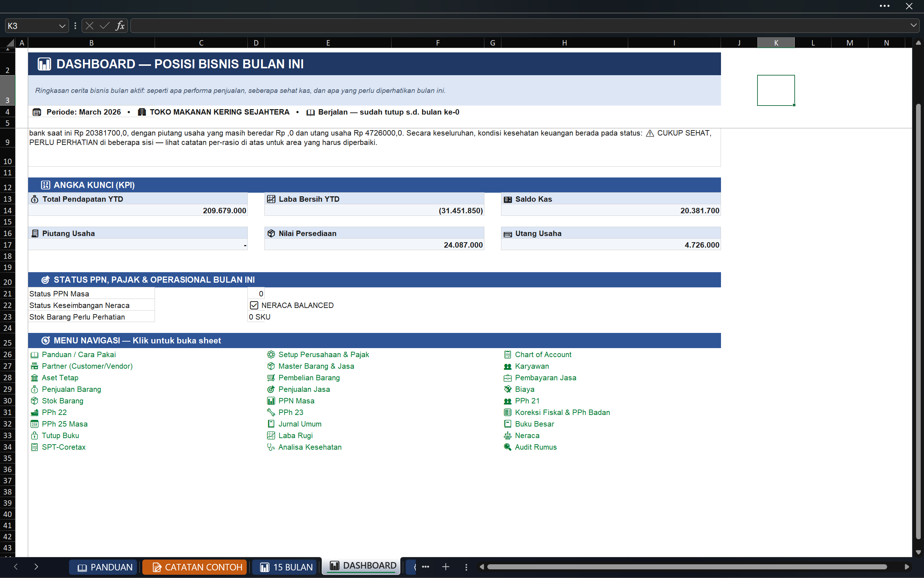Screen dimensions: 924x578
Task: Click the Insert Function fx icon
Action: click(x=120, y=26)
